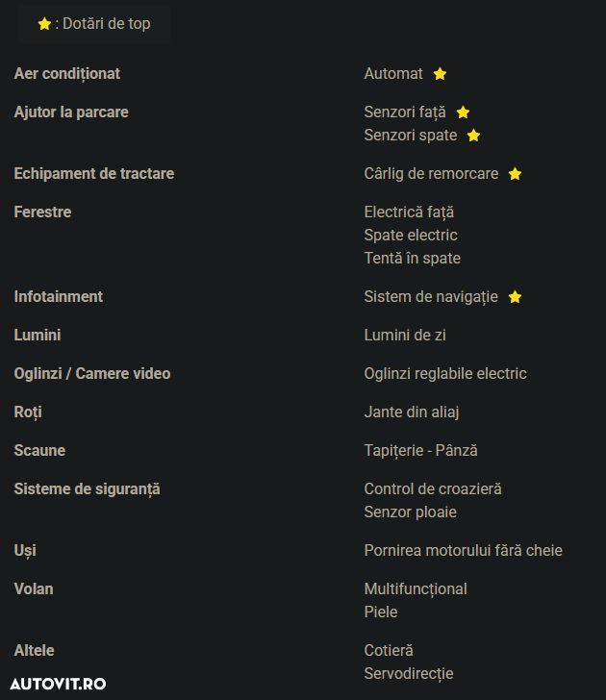Viewport: 606px width, 700px height.
Task: Select the Aer condiționat category label
Action: [67, 74]
